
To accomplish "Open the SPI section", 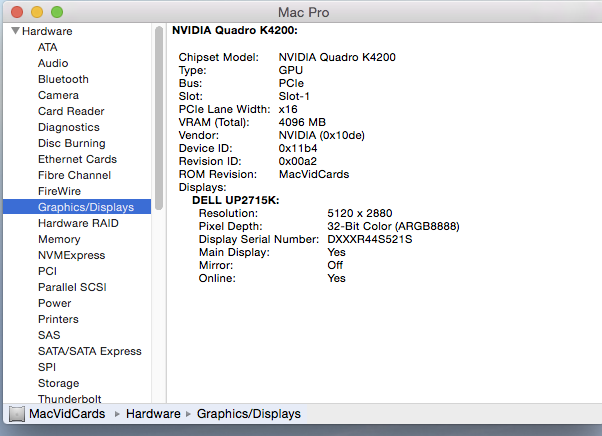I will pyautogui.click(x=47, y=367).
